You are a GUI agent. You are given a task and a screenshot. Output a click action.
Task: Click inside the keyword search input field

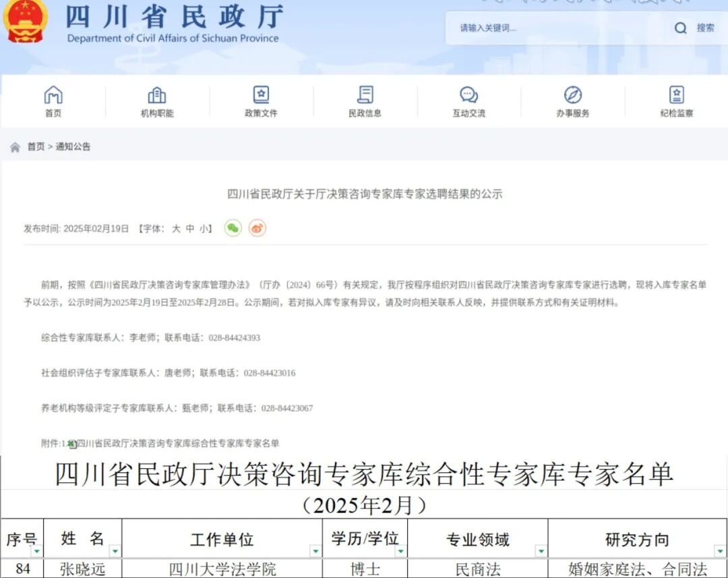click(539, 29)
